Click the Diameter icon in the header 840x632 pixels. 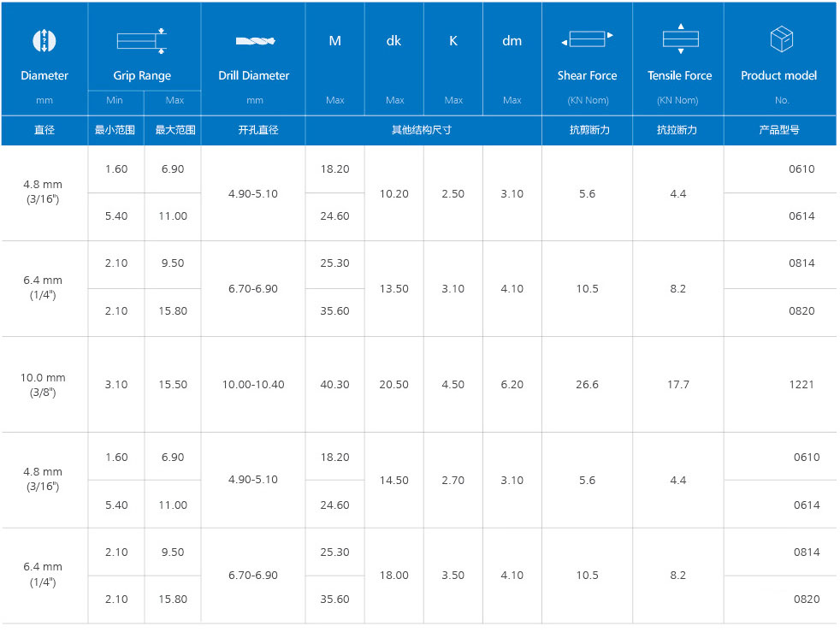point(44,40)
